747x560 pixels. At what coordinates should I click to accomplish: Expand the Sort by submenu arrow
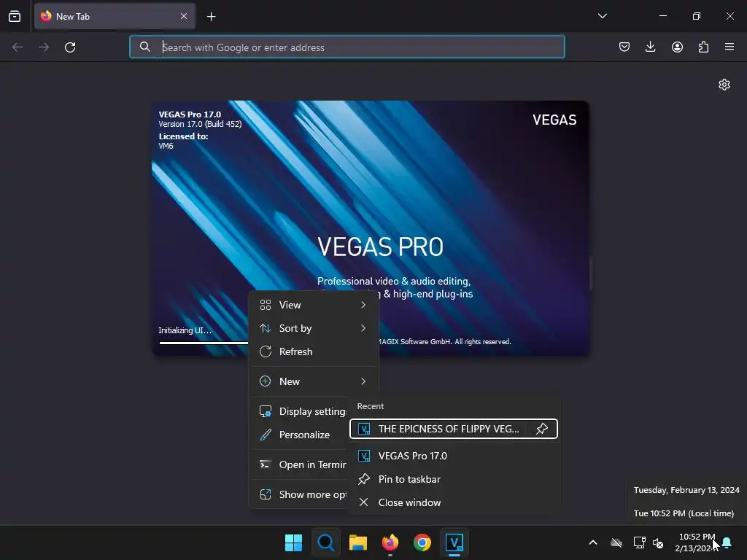tap(363, 328)
